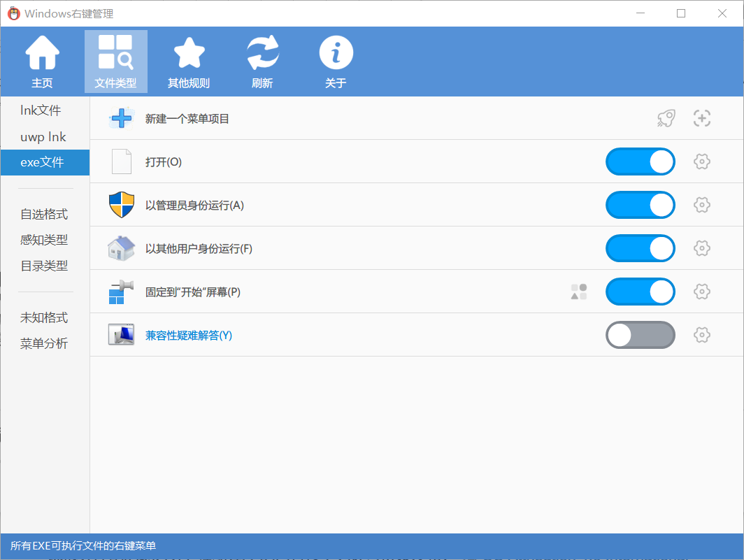Click the 兼容性疑难解答(Y) blue text
This screenshot has width=744, height=560.
point(188,336)
